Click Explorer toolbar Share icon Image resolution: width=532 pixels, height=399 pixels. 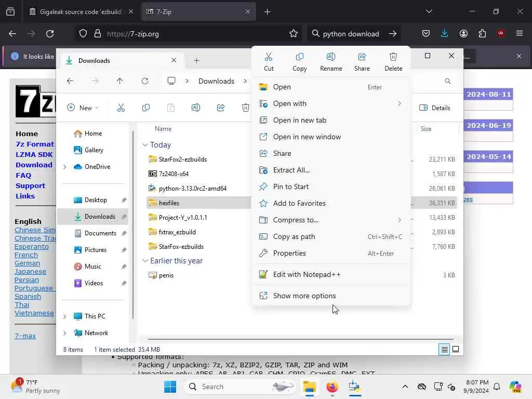click(x=221, y=108)
